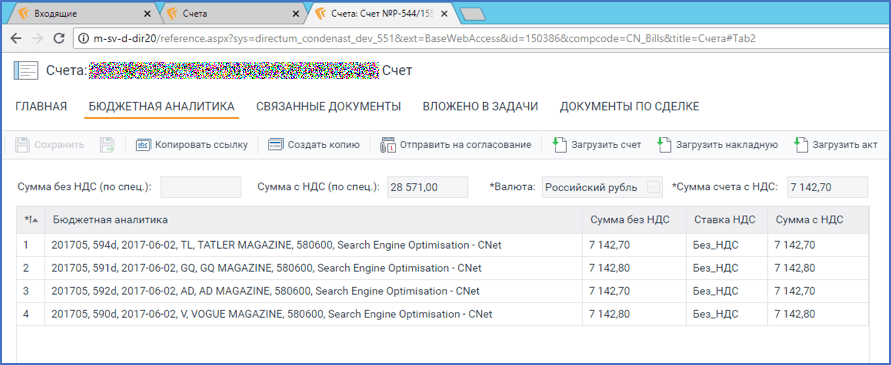Click the Копировать ссылку button label
Screen dimensions: 891x365
click(x=202, y=145)
